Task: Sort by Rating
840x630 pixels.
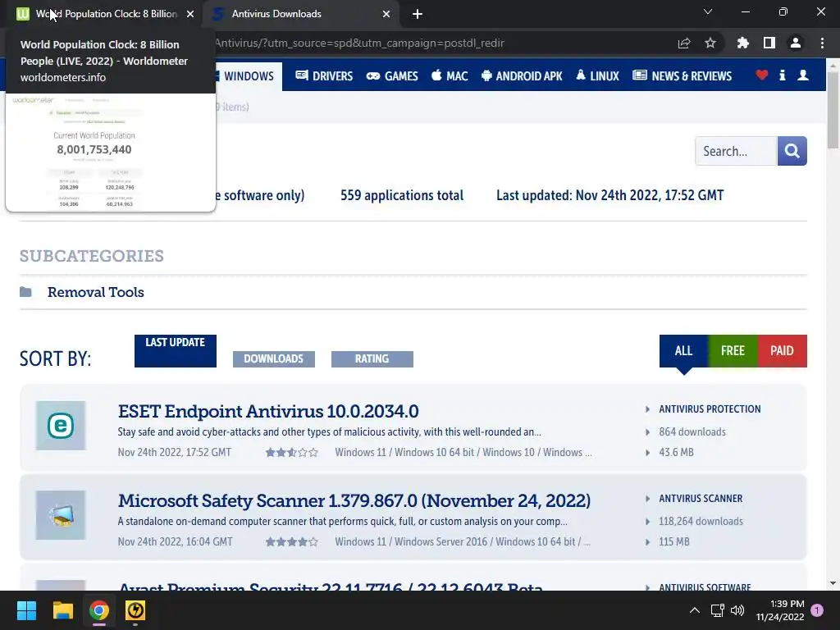Action: (x=372, y=359)
